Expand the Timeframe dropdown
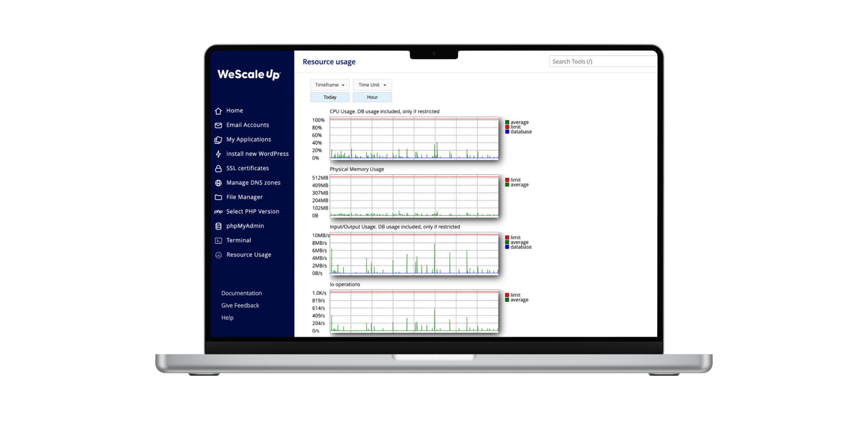The height and width of the screenshot is (434, 868). click(x=330, y=85)
